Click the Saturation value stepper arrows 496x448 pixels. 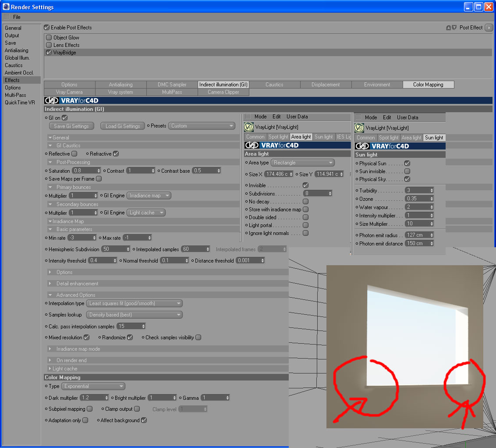point(99,171)
